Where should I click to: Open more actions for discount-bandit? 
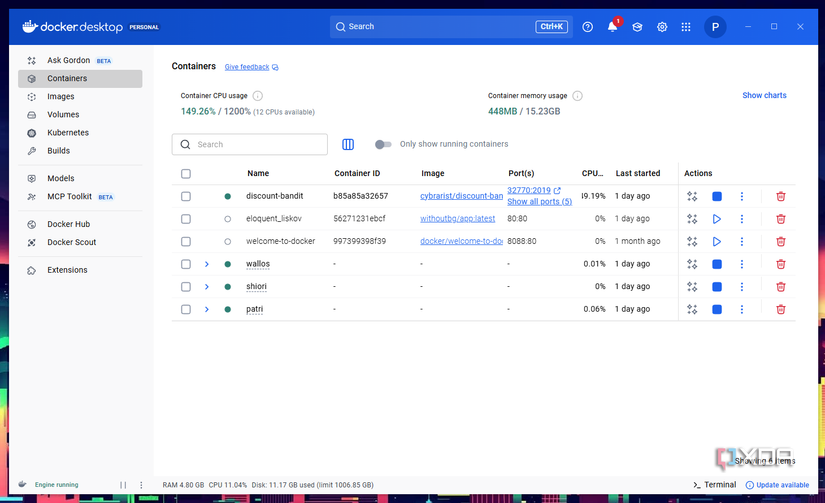[x=742, y=196]
